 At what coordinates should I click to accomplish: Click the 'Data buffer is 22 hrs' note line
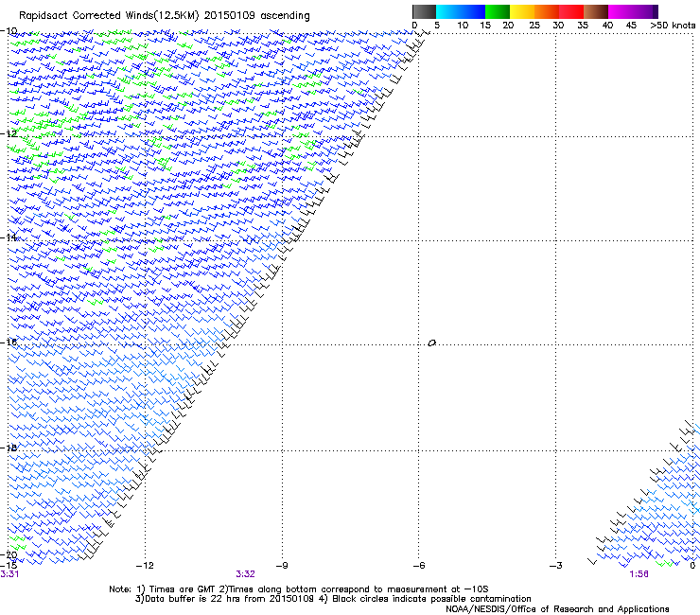click(333, 599)
